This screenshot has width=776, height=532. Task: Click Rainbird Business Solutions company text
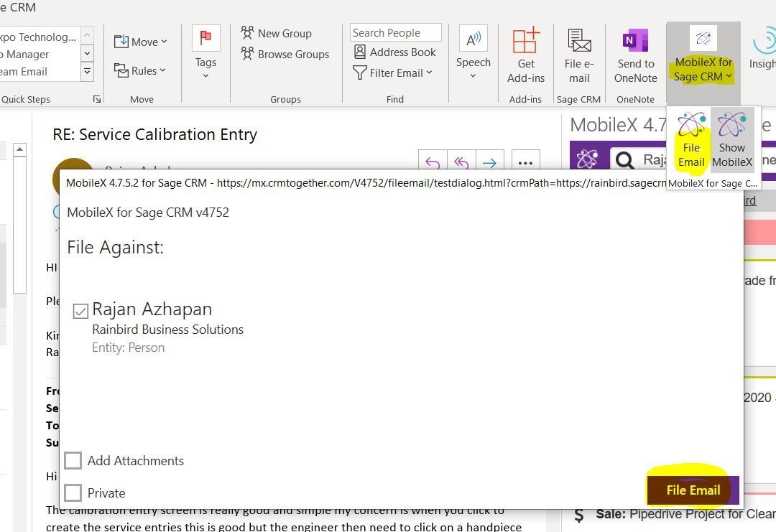[167, 330]
